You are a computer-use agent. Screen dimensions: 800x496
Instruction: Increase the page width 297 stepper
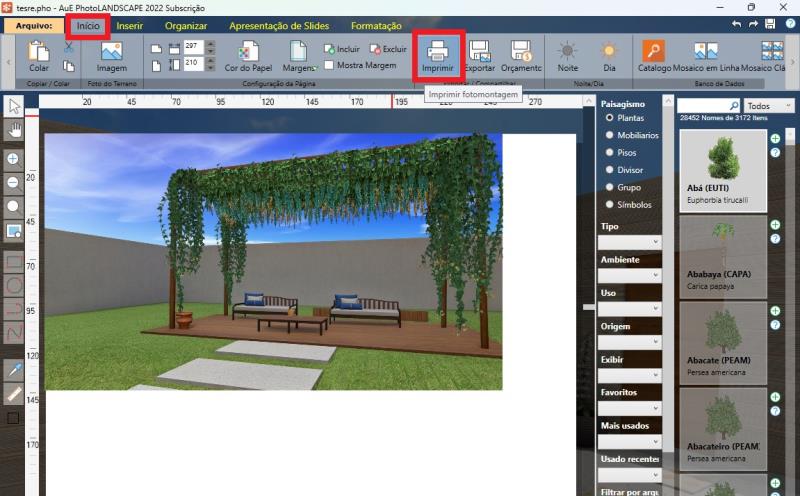pyautogui.click(x=211, y=44)
